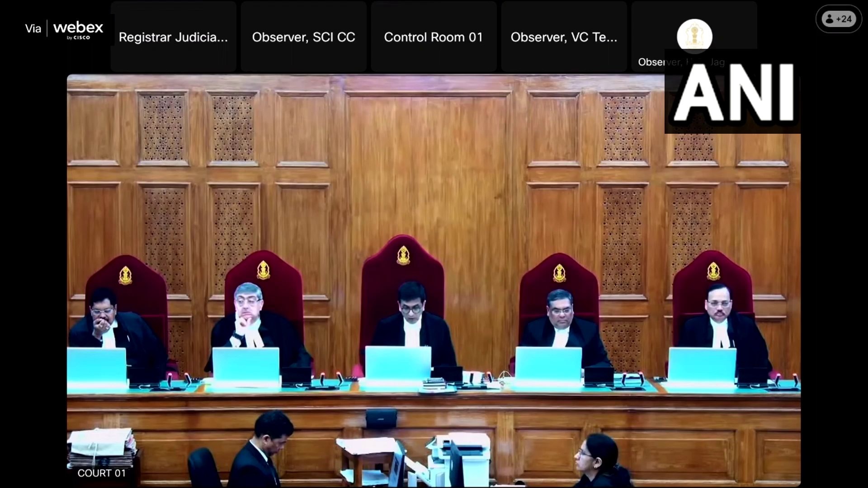Click emblem on second chair from left
This screenshot has width=868, height=488.
[263, 270]
